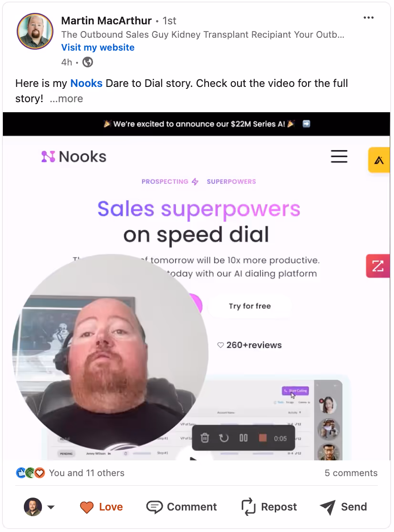Open the Visit my website link

pyautogui.click(x=98, y=47)
